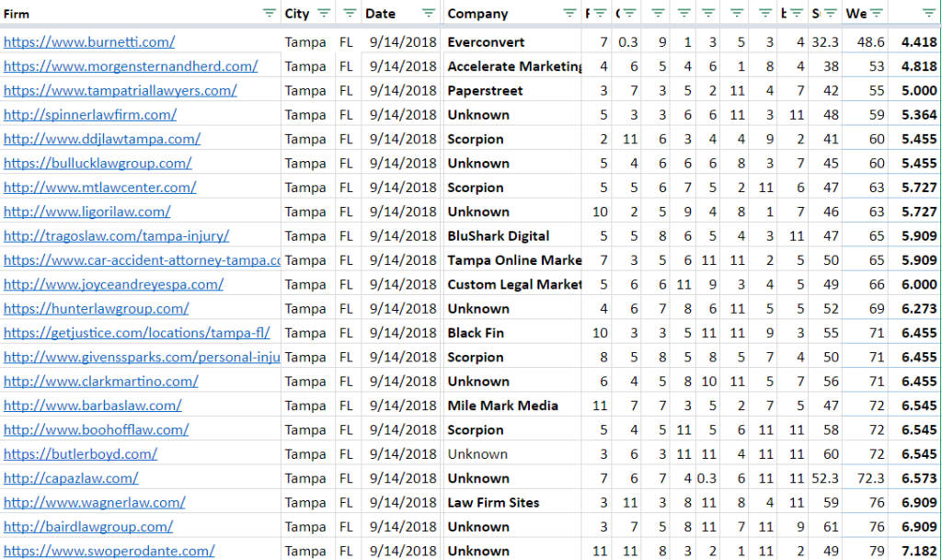This screenshot has width=942, height=560.
Task: Open the car-accident-attorney-tampa link
Action: click(142, 260)
